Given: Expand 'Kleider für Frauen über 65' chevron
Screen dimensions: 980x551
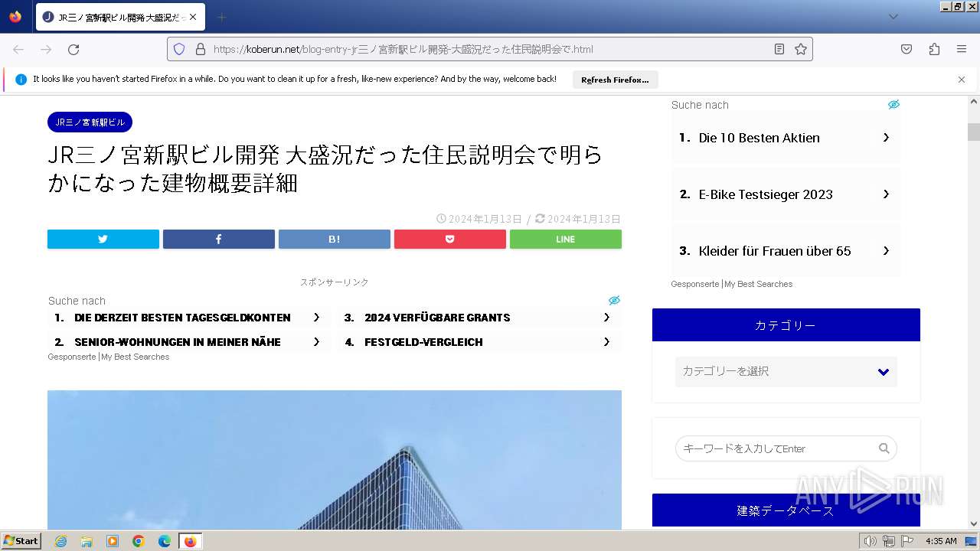Looking at the screenshot, I should (886, 251).
